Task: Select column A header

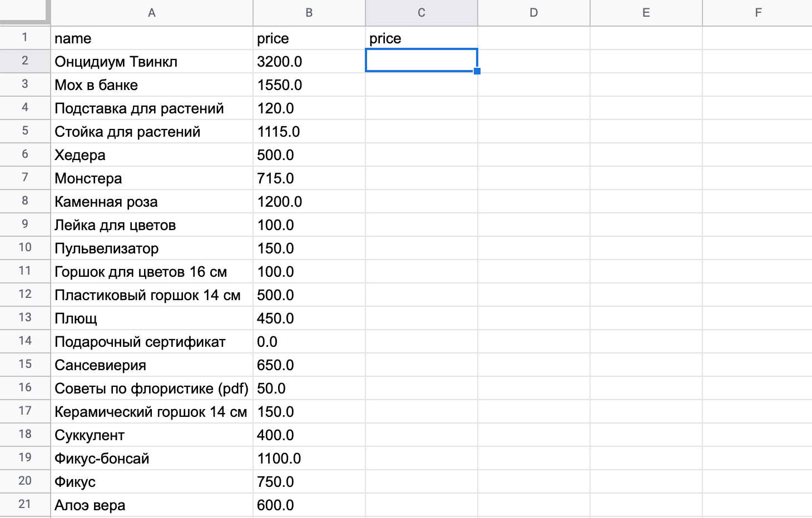Action: tap(152, 13)
